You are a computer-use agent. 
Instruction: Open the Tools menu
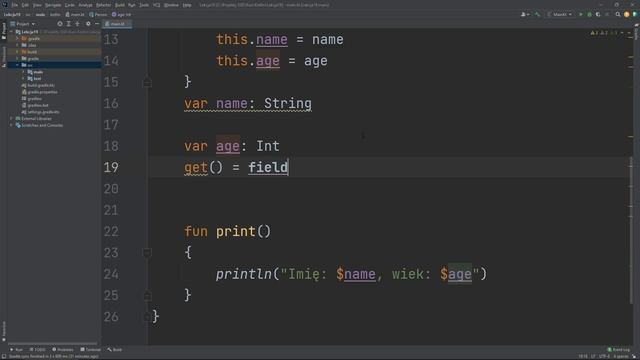144,5
